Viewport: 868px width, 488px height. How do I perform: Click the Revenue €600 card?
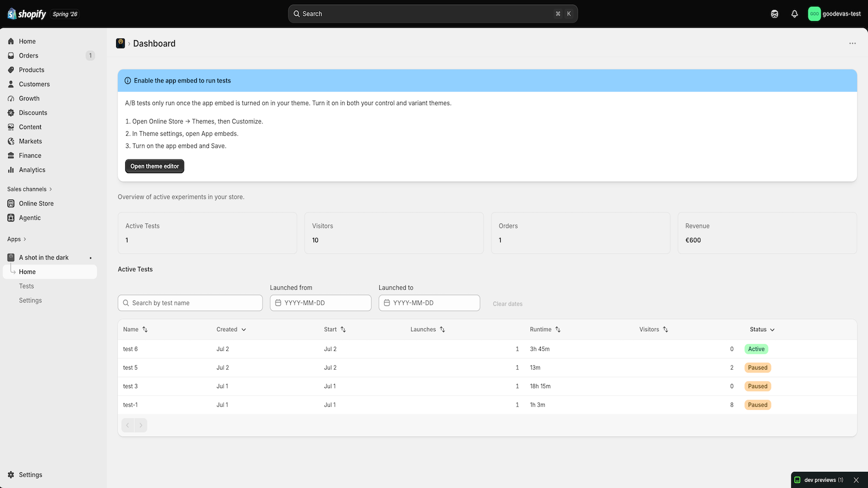point(767,233)
